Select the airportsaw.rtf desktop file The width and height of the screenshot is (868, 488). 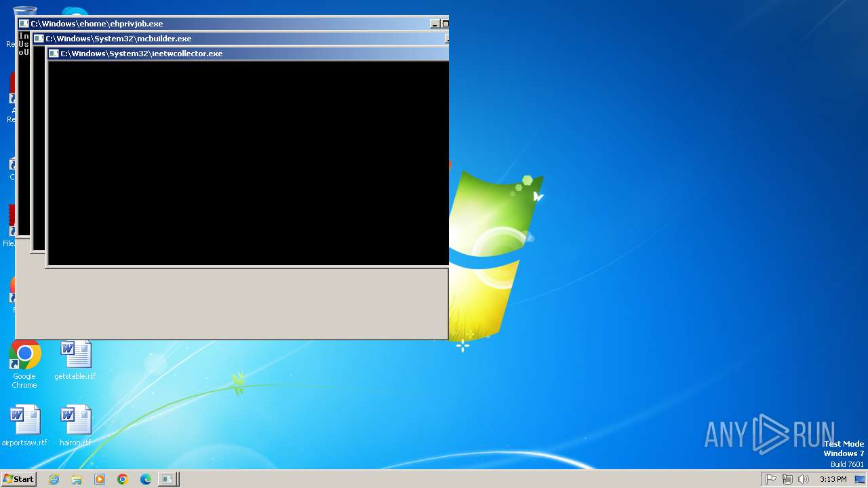[x=24, y=426]
